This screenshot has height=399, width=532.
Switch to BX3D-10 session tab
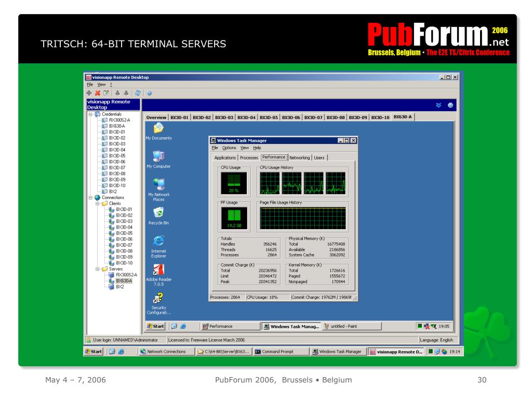380,117
